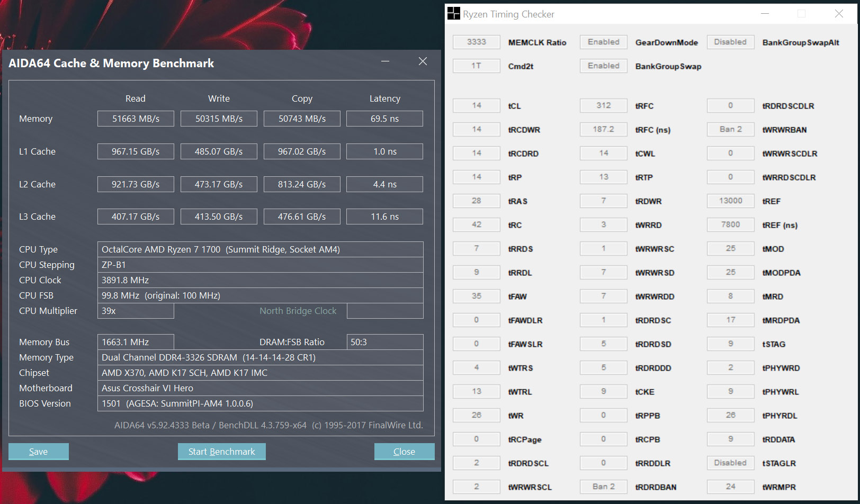Screen dimensions: 860x504
Task: Select the Memory Copy value 50743 MB/s
Action: (x=302, y=119)
